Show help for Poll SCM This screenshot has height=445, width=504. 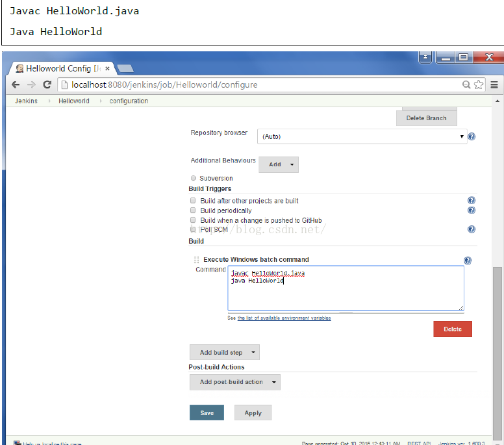coord(472,229)
